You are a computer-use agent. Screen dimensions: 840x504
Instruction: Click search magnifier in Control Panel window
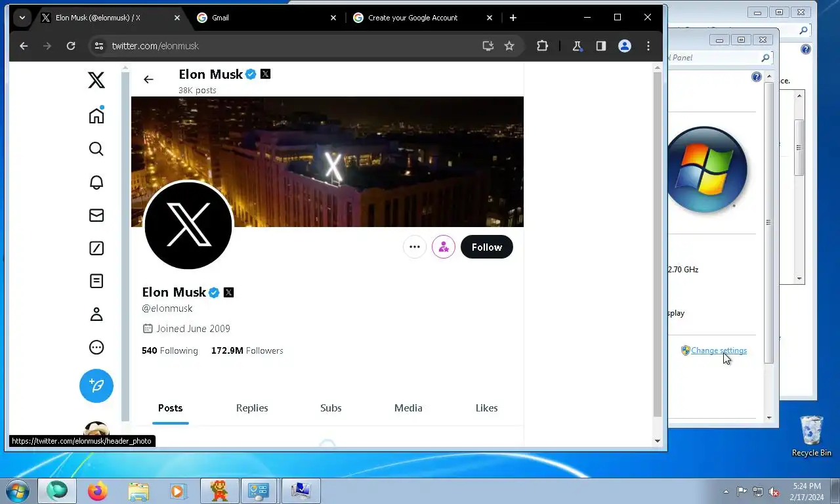coord(765,58)
